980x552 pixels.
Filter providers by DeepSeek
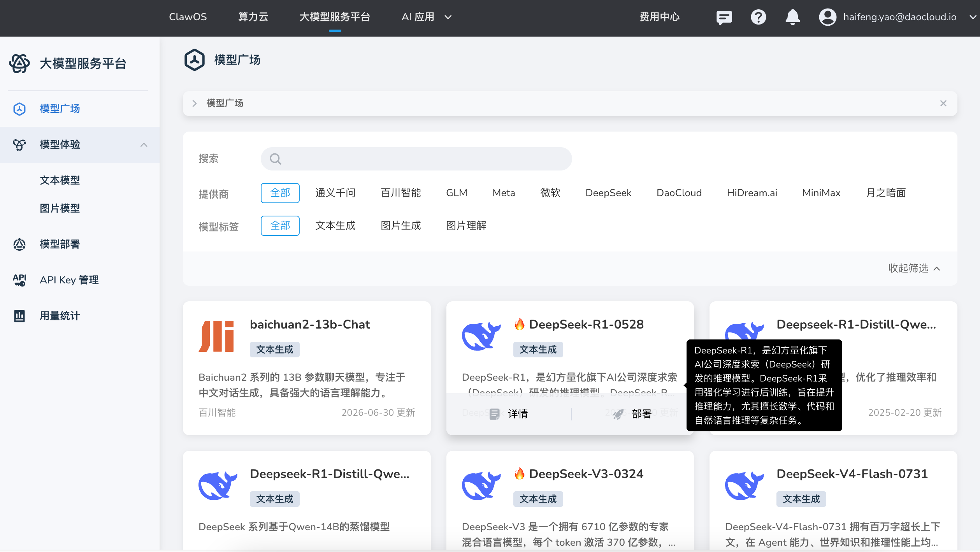(x=609, y=193)
